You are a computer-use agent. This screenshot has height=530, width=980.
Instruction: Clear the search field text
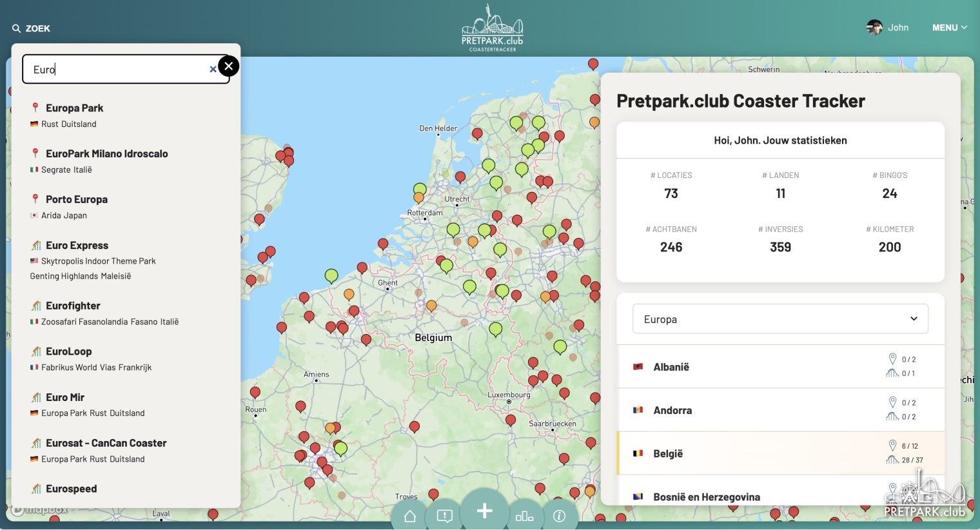[x=213, y=70]
